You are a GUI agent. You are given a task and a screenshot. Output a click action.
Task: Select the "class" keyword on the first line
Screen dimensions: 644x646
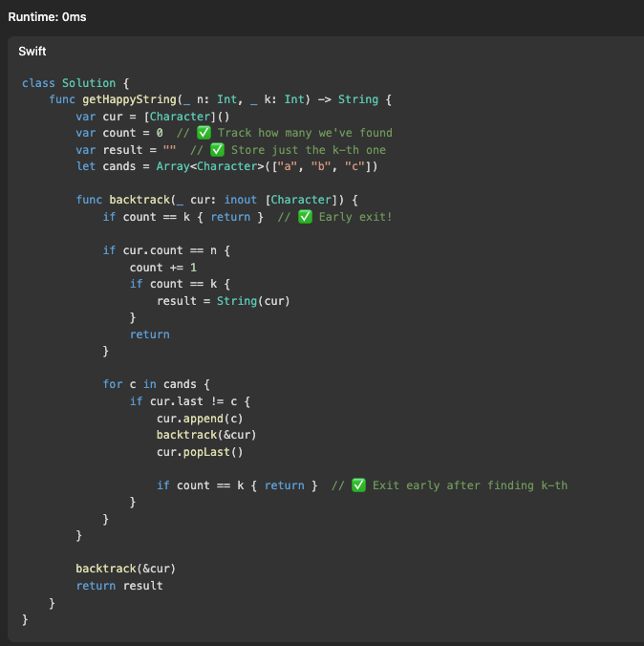pos(38,83)
